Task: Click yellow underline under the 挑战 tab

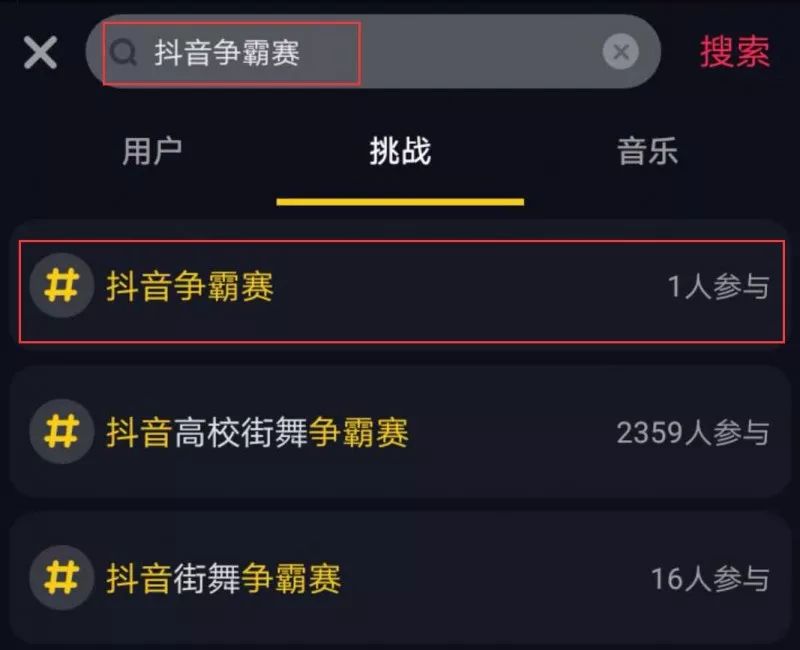Action: 401,202
